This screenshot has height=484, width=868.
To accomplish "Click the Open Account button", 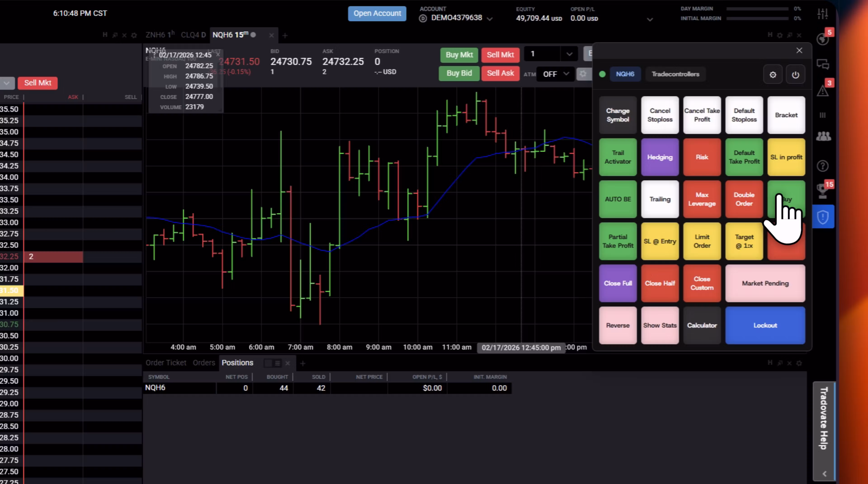I will coord(377,14).
